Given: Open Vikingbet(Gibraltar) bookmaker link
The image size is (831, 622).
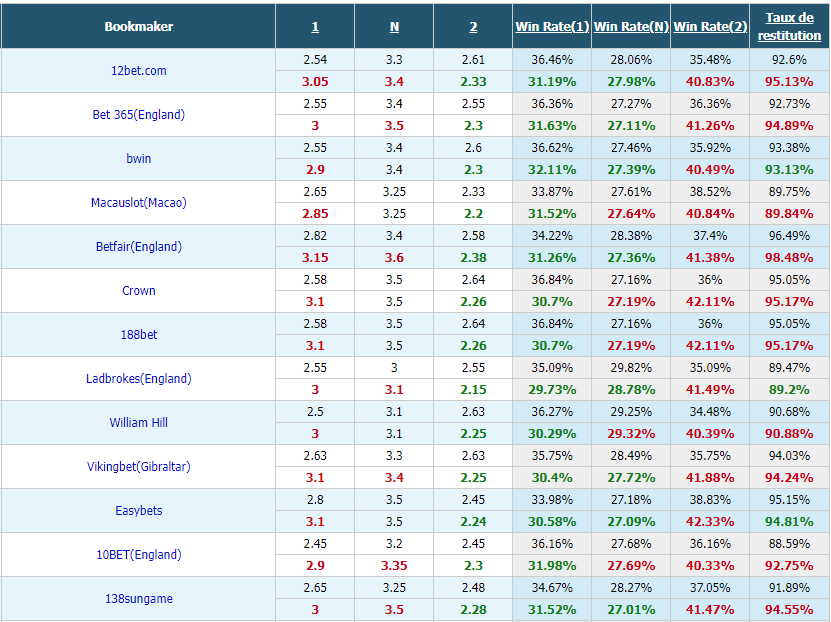Looking at the screenshot, I should tap(138, 466).
